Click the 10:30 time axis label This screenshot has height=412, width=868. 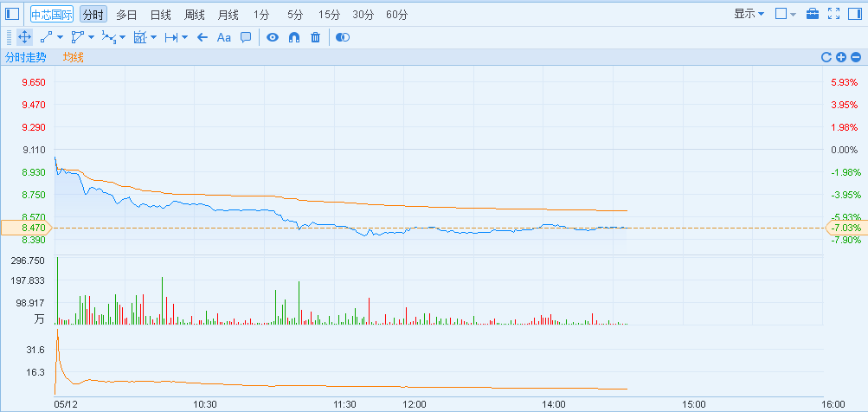pos(205,404)
